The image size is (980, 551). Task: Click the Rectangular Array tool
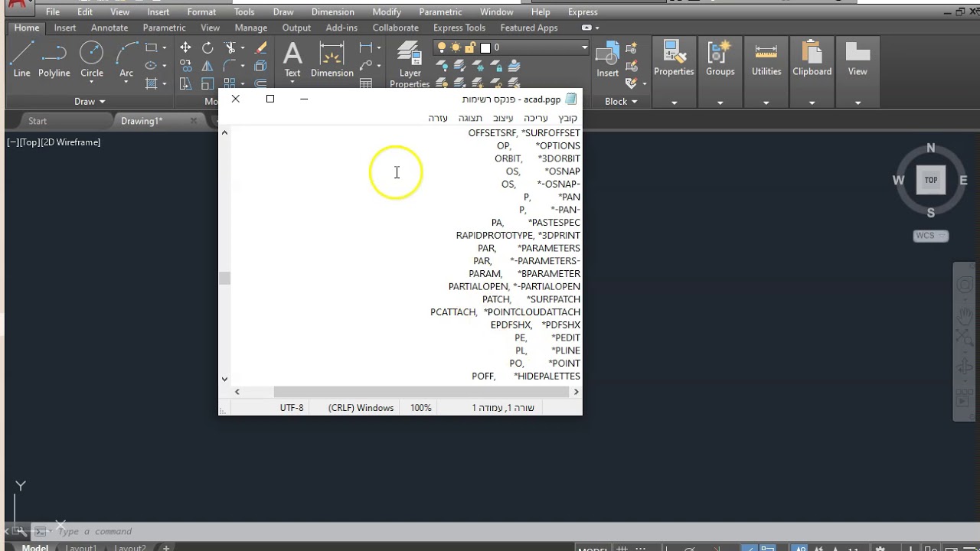230,83
